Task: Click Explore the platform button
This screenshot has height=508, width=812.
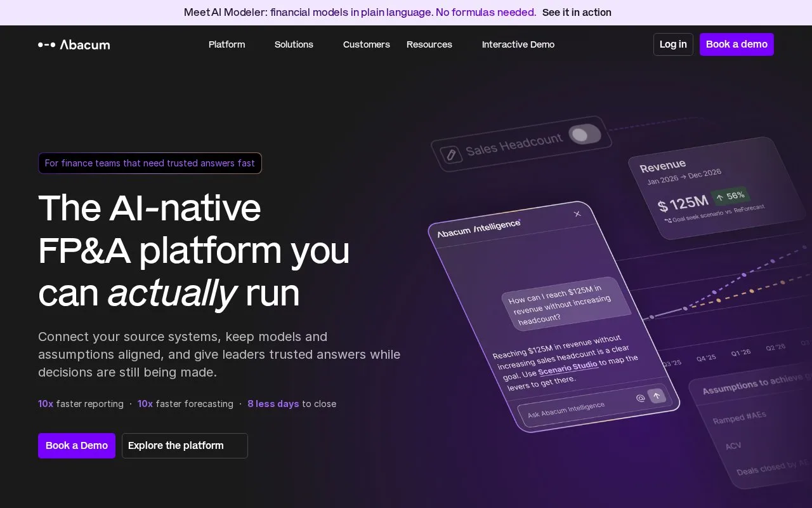Action: click(x=185, y=446)
